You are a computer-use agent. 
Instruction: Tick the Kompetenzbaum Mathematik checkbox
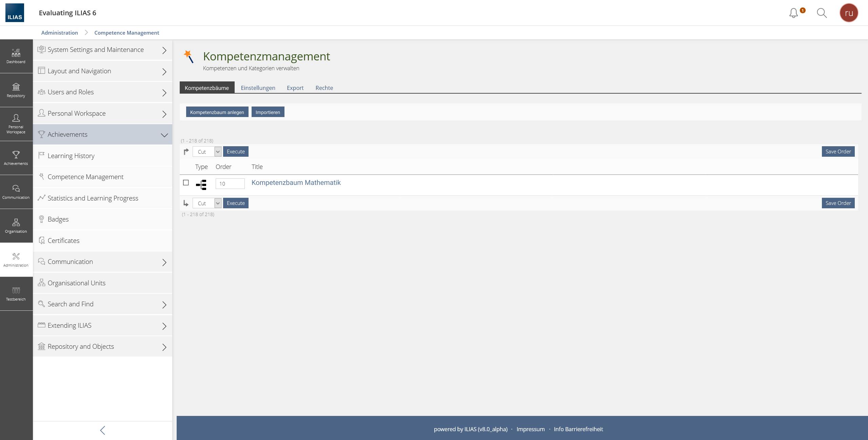(186, 183)
